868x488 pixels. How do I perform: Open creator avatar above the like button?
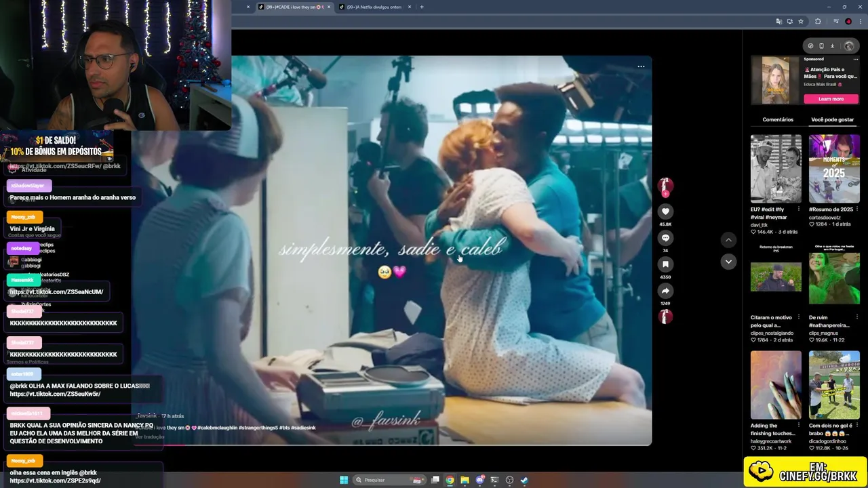[666, 186]
